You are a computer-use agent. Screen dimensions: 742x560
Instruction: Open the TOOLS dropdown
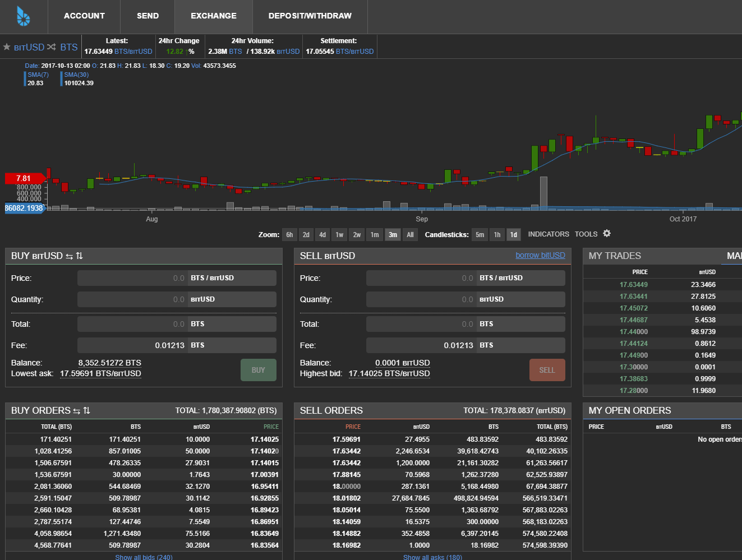coord(586,234)
